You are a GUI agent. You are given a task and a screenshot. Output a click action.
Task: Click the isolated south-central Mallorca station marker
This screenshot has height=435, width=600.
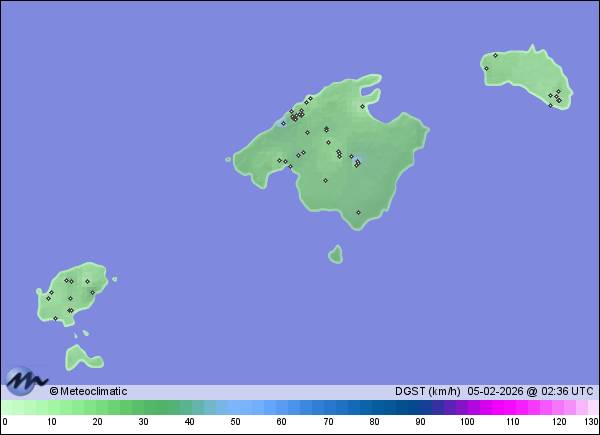click(x=325, y=180)
